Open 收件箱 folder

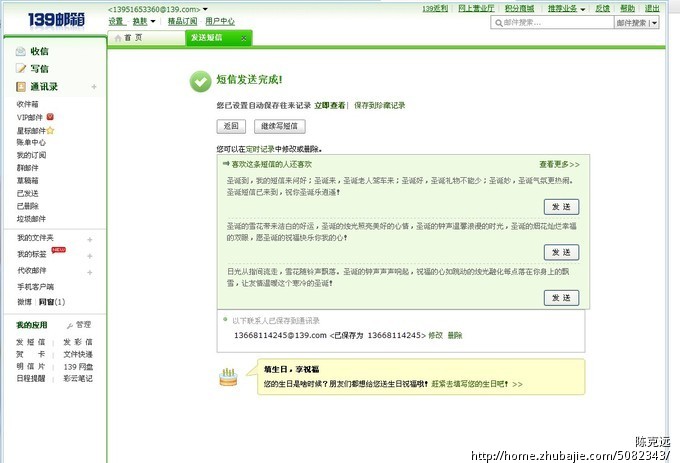tap(28, 104)
